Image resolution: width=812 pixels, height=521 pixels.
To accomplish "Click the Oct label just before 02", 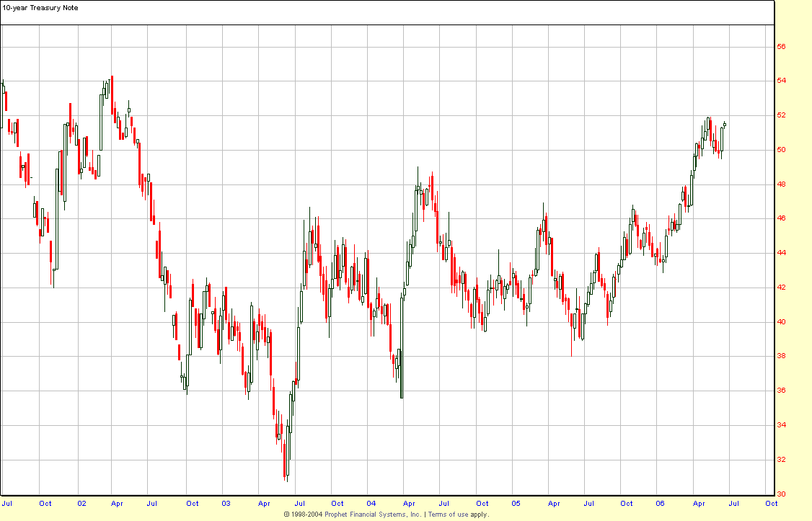I will 45,503.
